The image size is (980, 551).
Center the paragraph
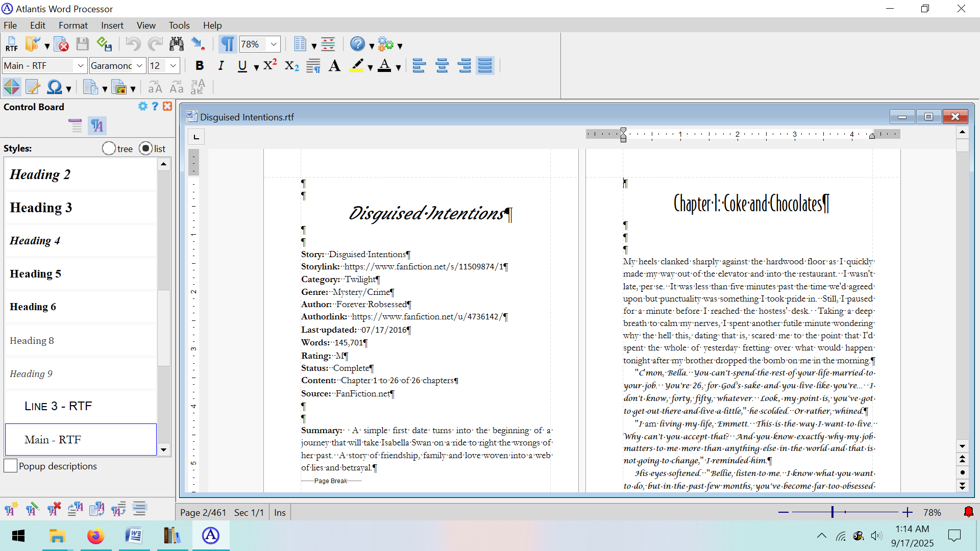point(442,66)
